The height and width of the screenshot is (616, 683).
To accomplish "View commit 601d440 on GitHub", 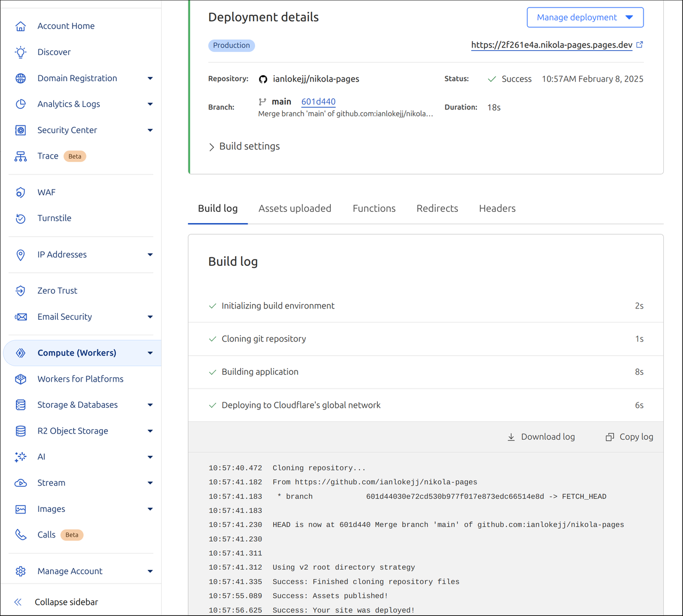I will point(318,101).
